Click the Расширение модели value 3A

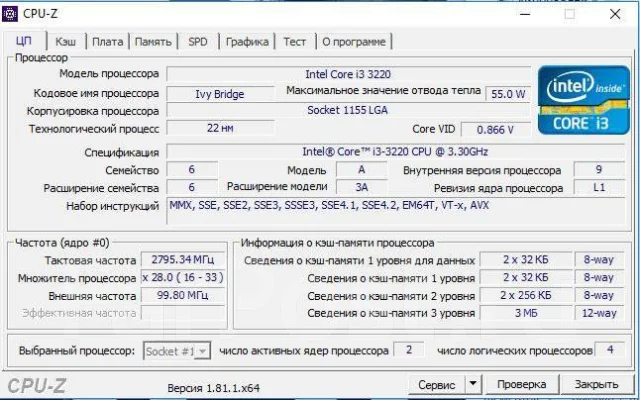coord(361,187)
